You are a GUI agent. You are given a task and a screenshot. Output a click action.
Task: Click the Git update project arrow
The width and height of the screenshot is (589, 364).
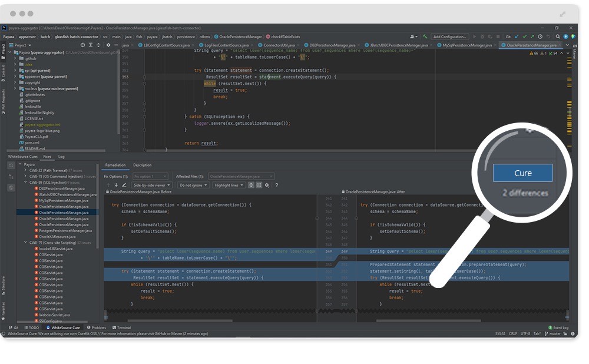coord(517,37)
